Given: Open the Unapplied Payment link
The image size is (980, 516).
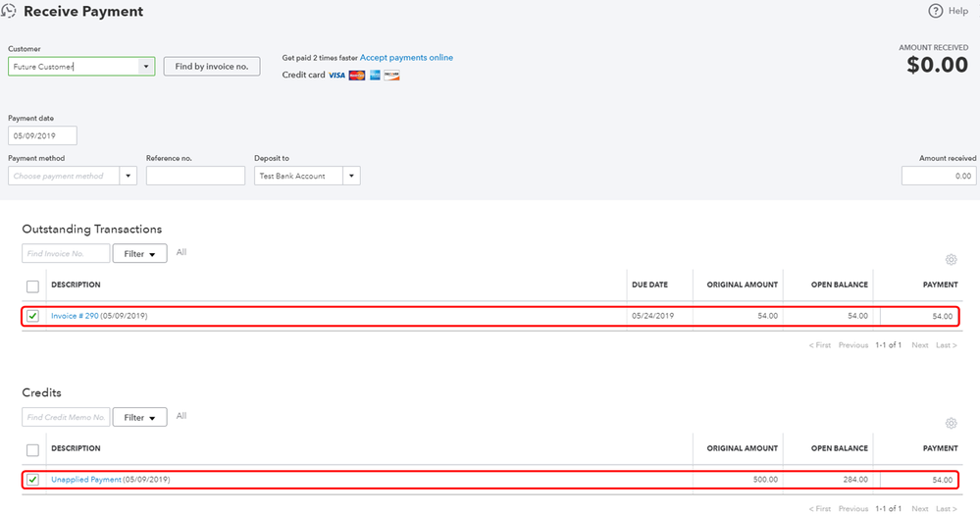Looking at the screenshot, I should click(86, 480).
